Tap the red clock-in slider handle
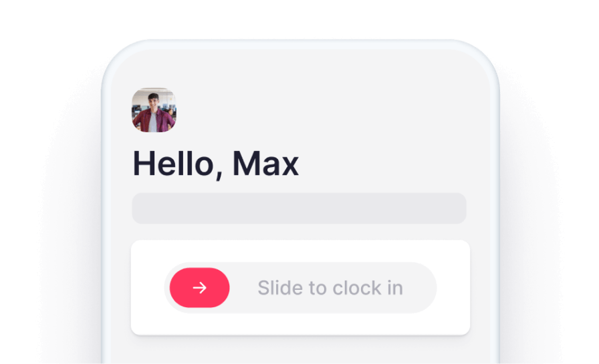 click(199, 288)
